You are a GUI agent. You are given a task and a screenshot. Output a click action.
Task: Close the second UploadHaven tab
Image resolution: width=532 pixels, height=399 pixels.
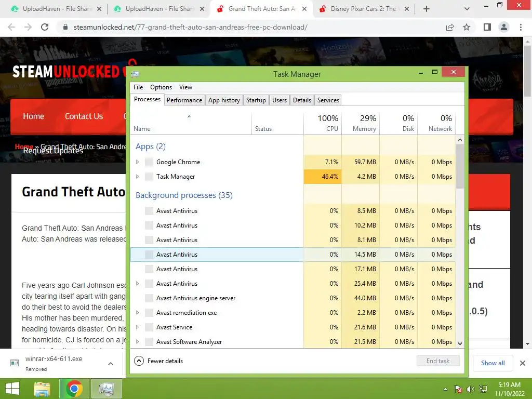[x=202, y=9]
